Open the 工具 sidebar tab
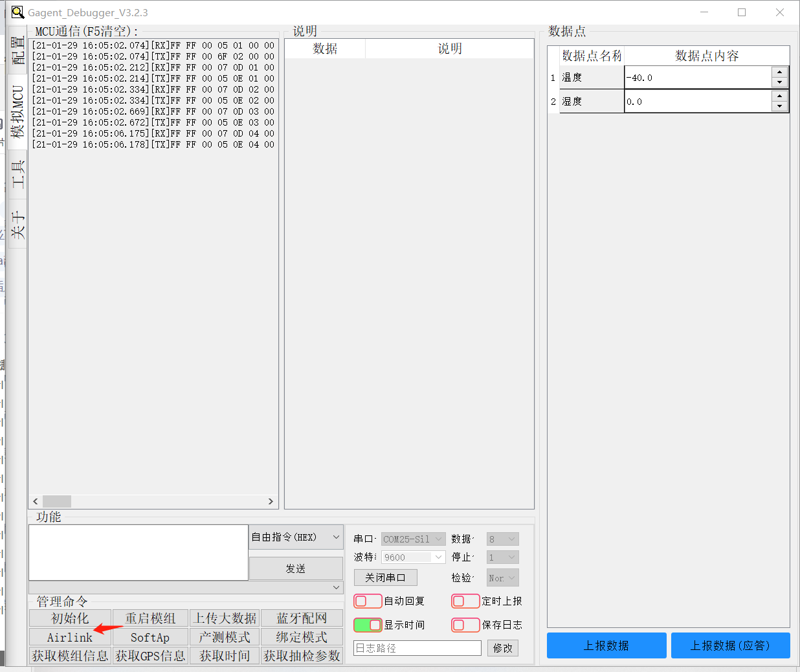The image size is (800, 672). (17, 170)
